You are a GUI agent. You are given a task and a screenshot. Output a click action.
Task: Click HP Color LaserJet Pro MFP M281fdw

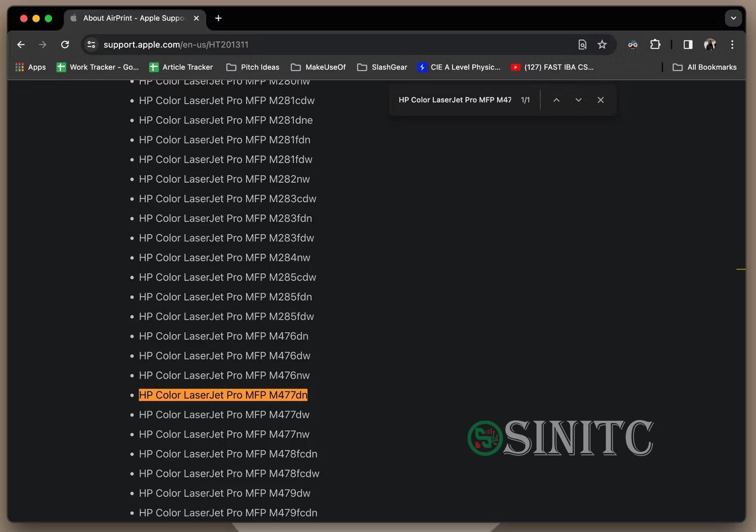click(x=226, y=160)
